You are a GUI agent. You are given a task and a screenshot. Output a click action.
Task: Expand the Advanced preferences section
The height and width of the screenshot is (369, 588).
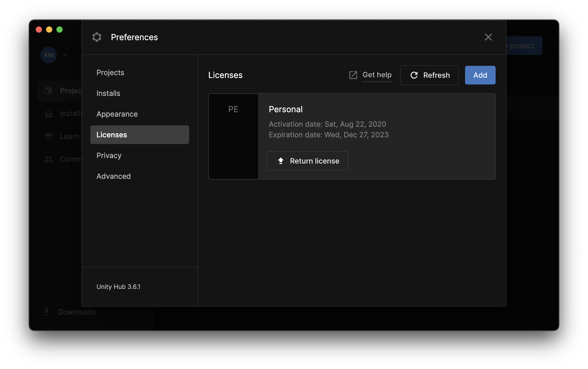(113, 176)
